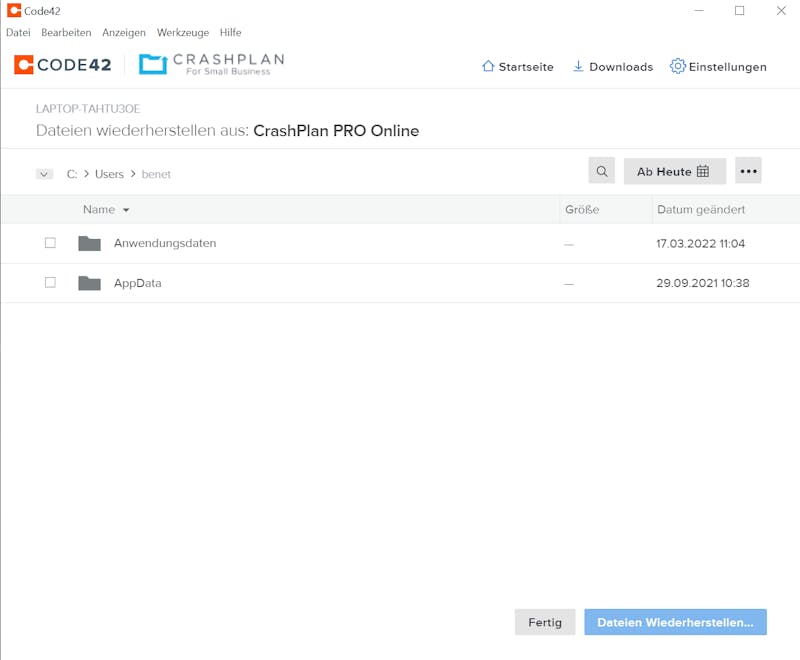Open the three-dots more options button
The width and height of the screenshot is (800, 660).
click(748, 171)
